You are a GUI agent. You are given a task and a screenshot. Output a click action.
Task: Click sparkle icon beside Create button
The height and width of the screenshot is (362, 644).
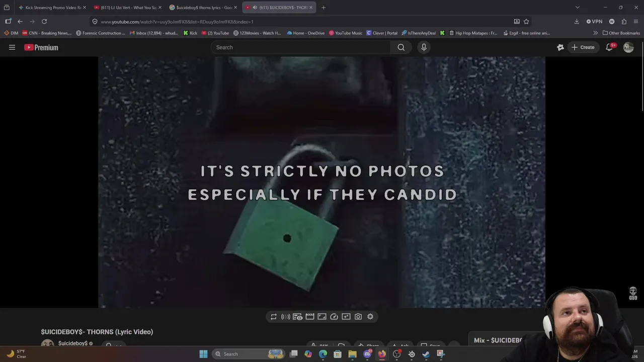[560, 47]
